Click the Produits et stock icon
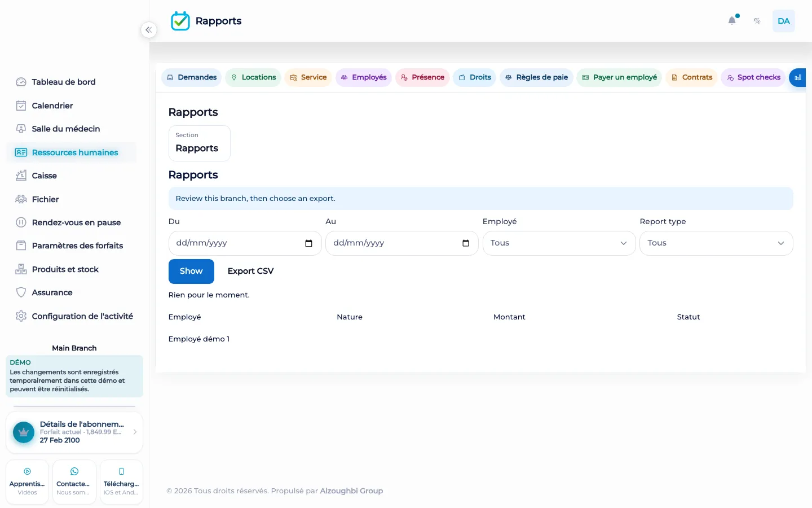812x508 pixels. 21,269
